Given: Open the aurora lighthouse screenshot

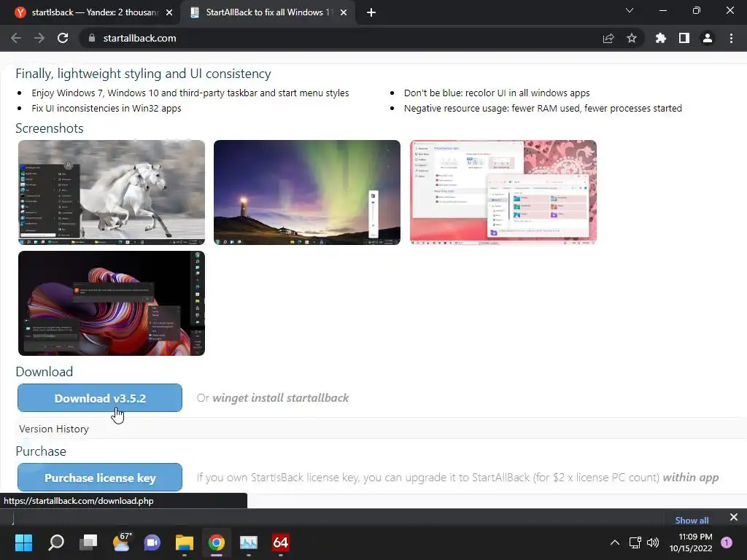Looking at the screenshot, I should pyautogui.click(x=307, y=192).
